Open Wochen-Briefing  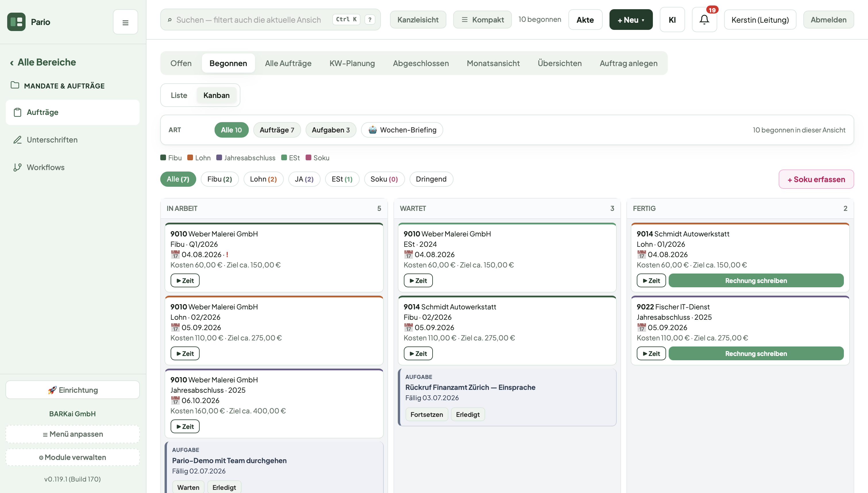point(402,130)
